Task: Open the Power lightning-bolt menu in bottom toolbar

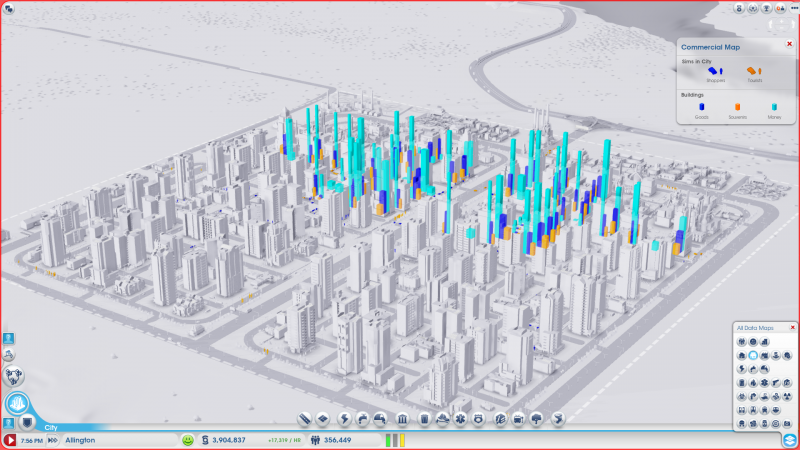Action: pos(344,419)
